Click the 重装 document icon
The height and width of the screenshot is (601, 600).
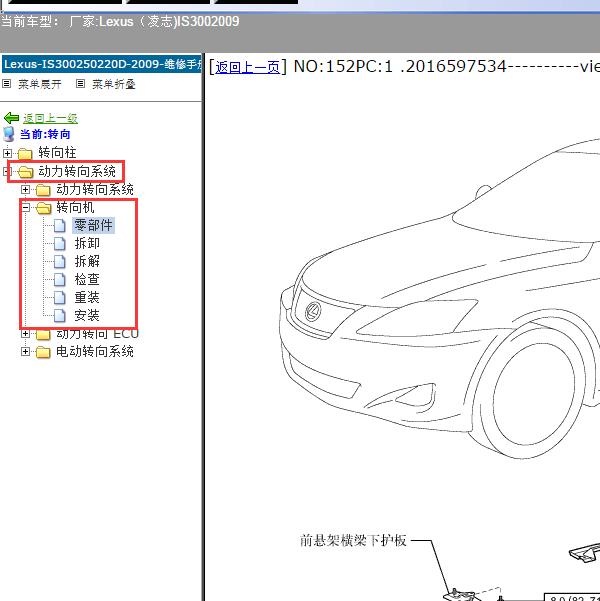pos(59,298)
